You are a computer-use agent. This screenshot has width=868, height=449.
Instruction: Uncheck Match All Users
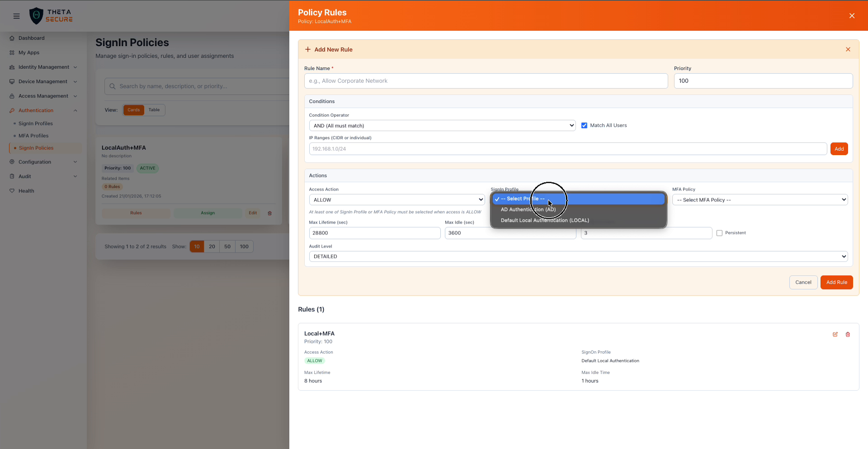click(x=585, y=125)
